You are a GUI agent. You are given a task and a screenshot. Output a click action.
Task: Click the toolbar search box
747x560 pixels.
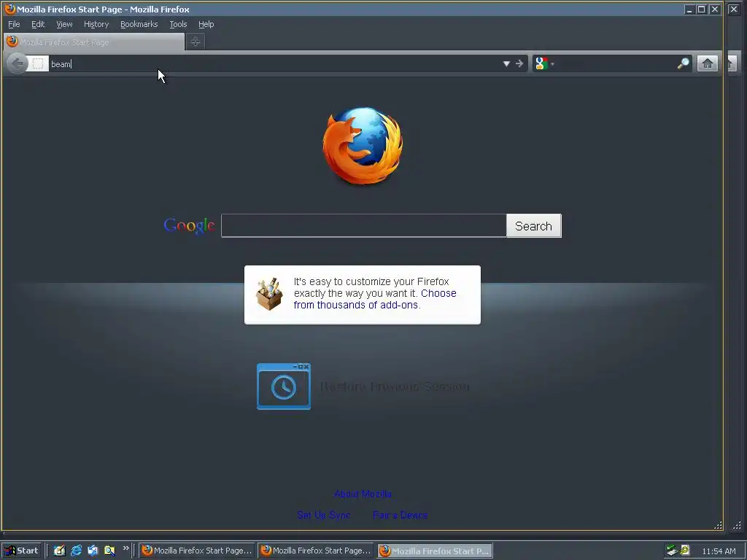click(x=616, y=64)
